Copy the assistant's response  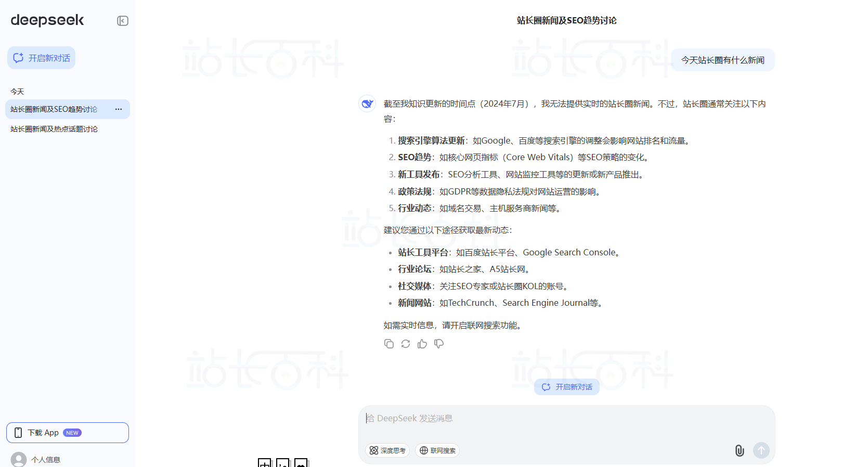[389, 344]
